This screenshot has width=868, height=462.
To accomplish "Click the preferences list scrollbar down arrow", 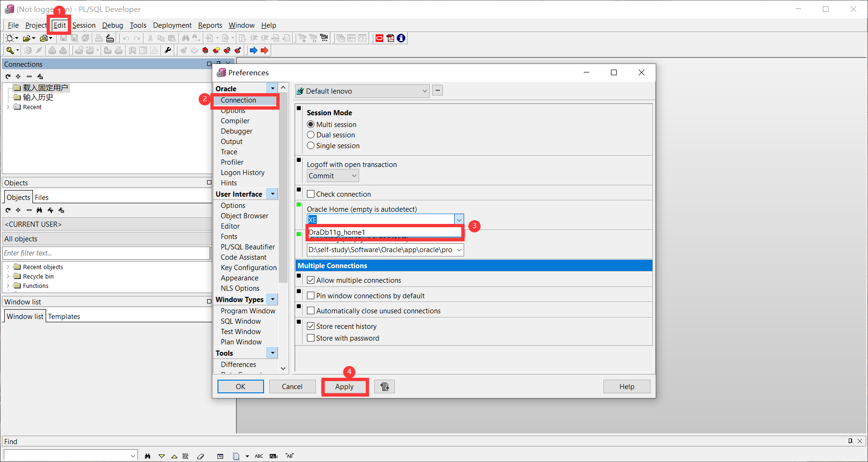I will tap(283, 368).
